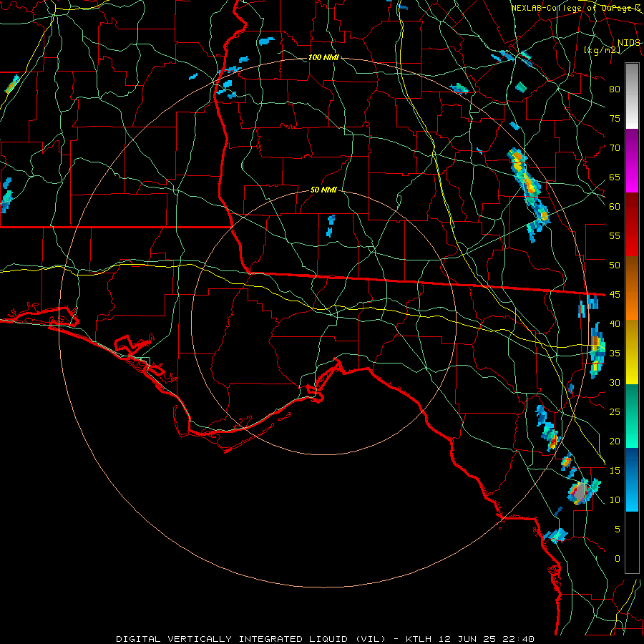The image size is (644, 644).
Task: Select the 5 value on the VIL scale
Action: tap(618, 530)
